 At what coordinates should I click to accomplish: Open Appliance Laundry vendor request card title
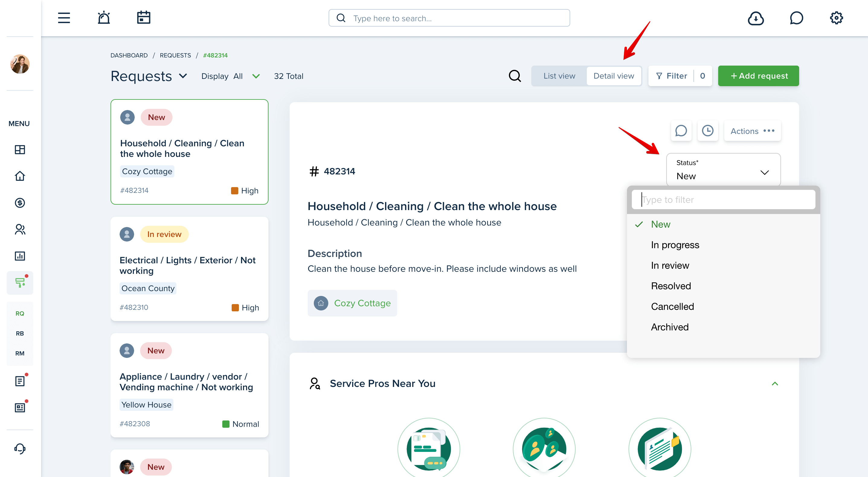[186, 382]
